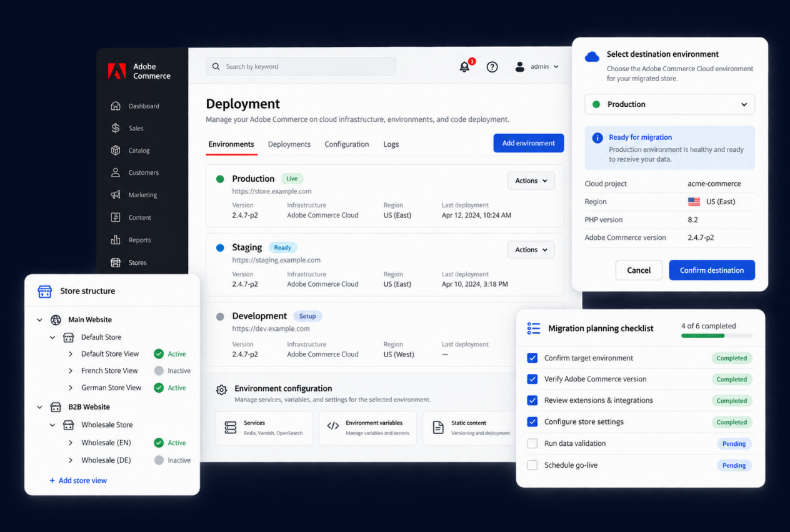The width and height of the screenshot is (790, 532).
Task: Open the Production destination environment dropdown
Action: [x=669, y=104]
